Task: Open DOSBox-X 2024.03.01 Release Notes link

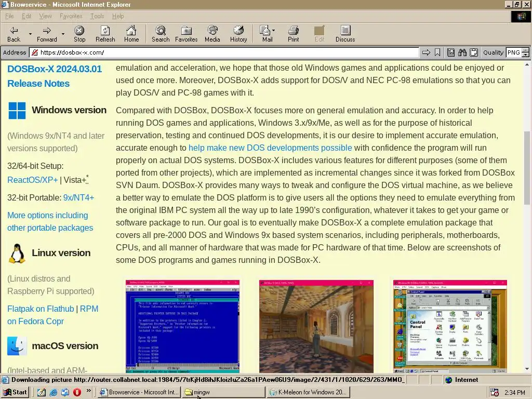Action: pos(55,76)
